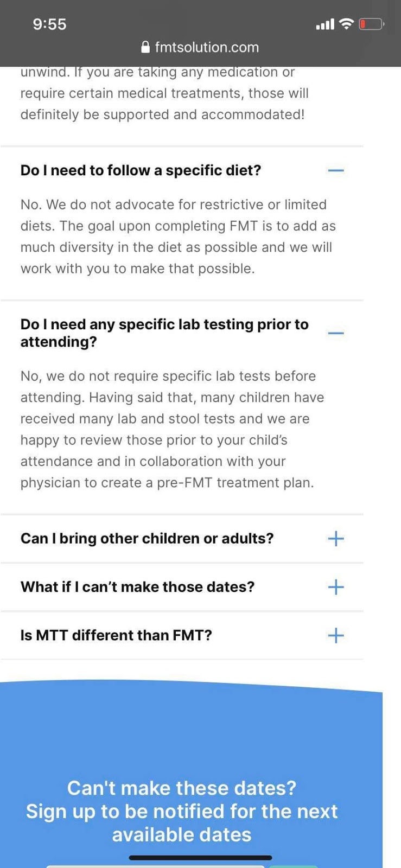This screenshot has width=401, height=868.
Task: Click plus icon next to can't make those dates
Action: [336, 587]
